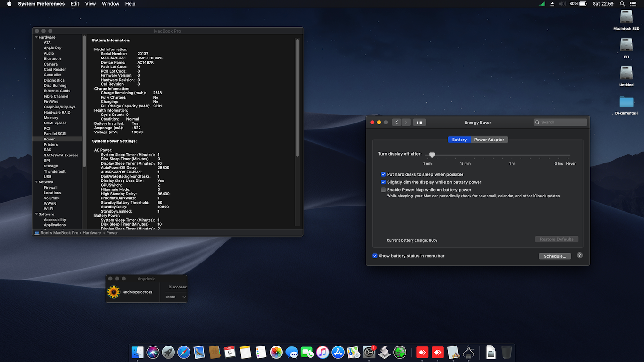This screenshot has width=644, height=362.
Task: Expand the More dropdown in Anydesk
Action: pyautogui.click(x=175, y=297)
